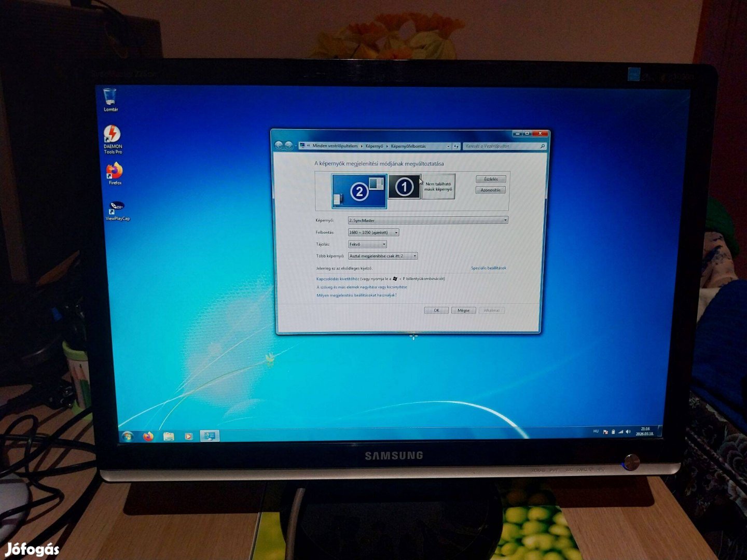The image size is (747, 560).
Task: Open the Lomtár recycle bin
Action: point(110,97)
